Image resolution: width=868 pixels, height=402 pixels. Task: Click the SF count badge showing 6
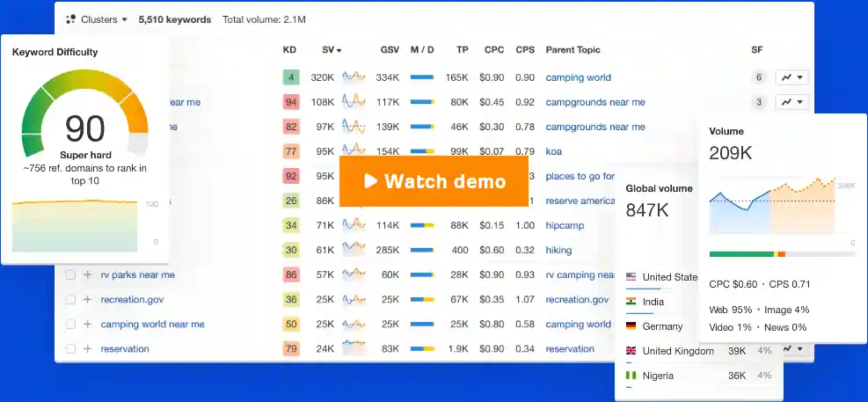tap(758, 77)
